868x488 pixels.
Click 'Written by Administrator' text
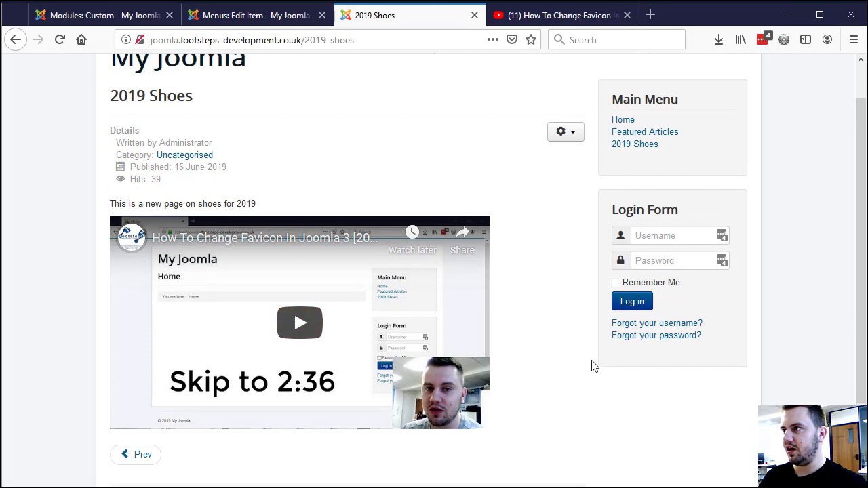coord(163,142)
